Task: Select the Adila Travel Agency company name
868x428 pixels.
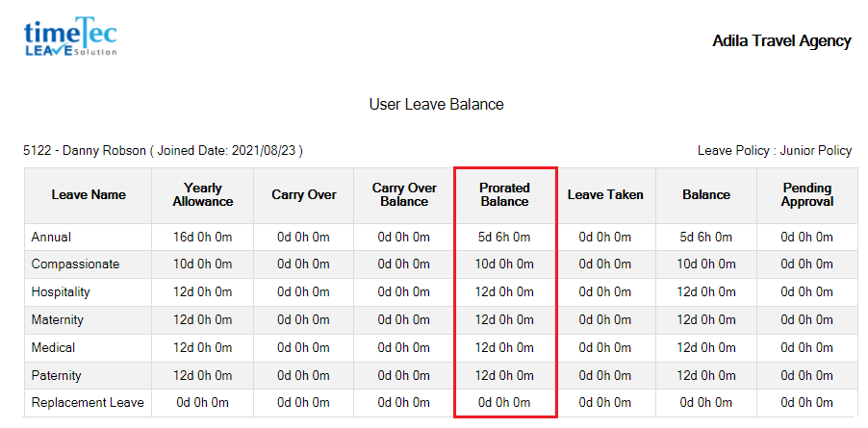Action: [781, 41]
